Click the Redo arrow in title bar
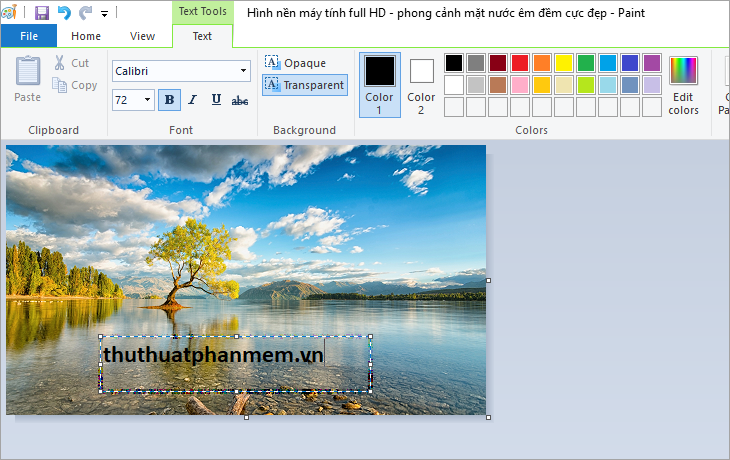730x460 pixels. [x=85, y=13]
